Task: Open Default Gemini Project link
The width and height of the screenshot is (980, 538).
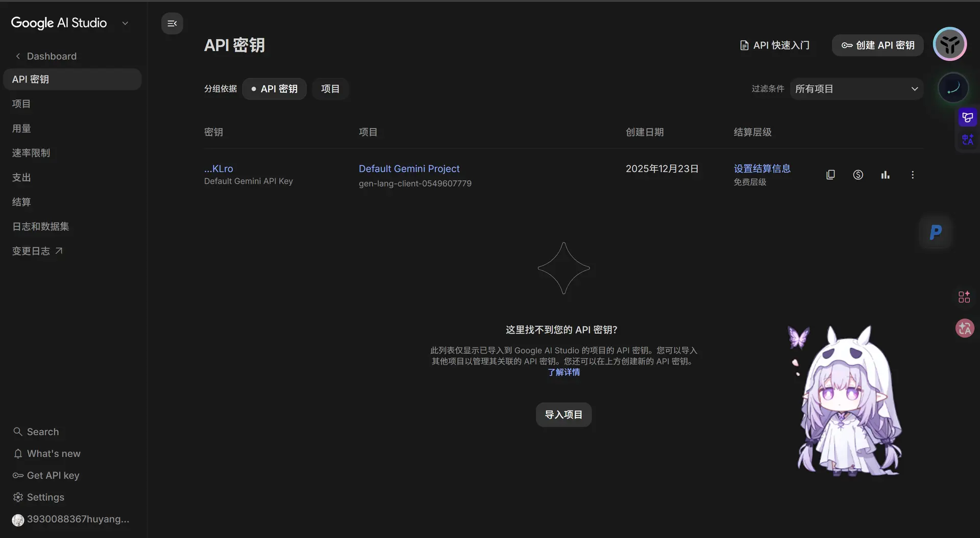Action: [409, 169]
